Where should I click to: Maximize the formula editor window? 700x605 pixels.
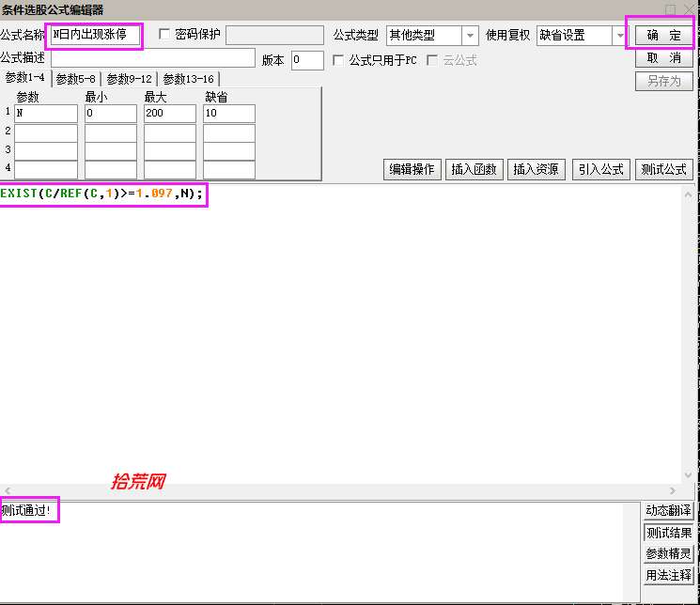(x=671, y=9)
